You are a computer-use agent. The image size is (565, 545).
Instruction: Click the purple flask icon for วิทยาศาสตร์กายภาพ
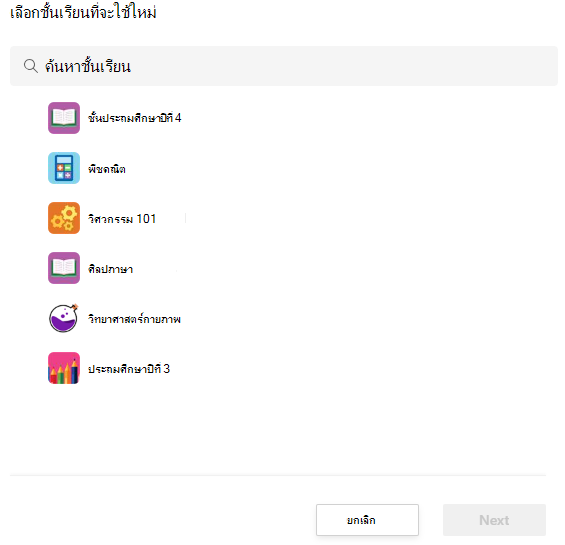[x=64, y=318]
